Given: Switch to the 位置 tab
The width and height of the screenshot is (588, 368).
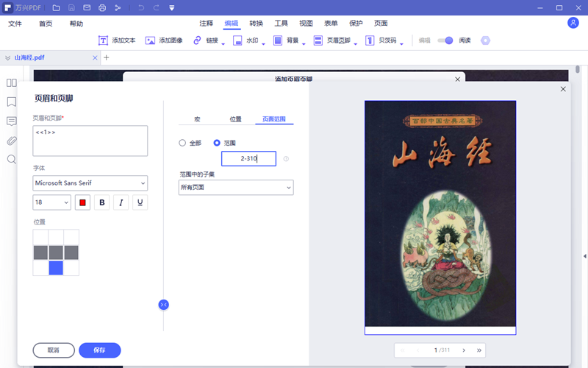Looking at the screenshot, I should [x=235, y=118].
